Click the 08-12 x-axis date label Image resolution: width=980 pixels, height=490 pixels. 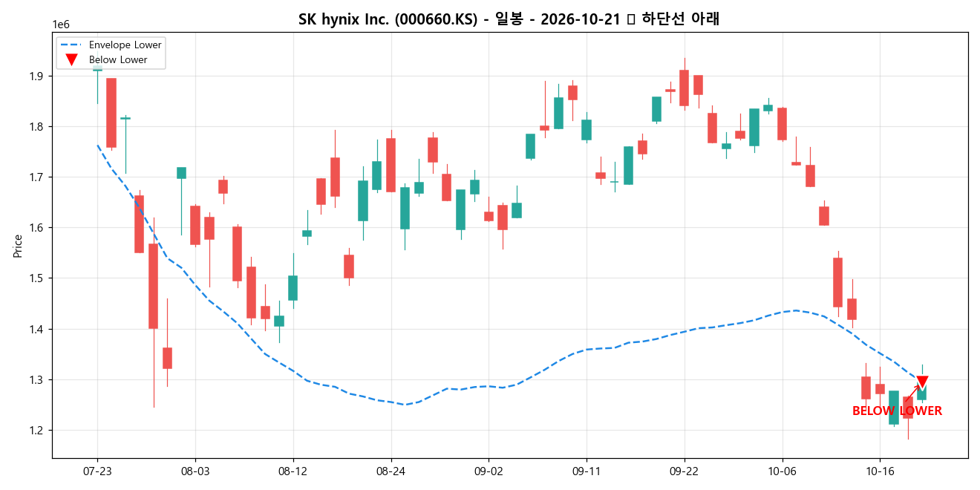pyautogui.click(x=293, y=471)
